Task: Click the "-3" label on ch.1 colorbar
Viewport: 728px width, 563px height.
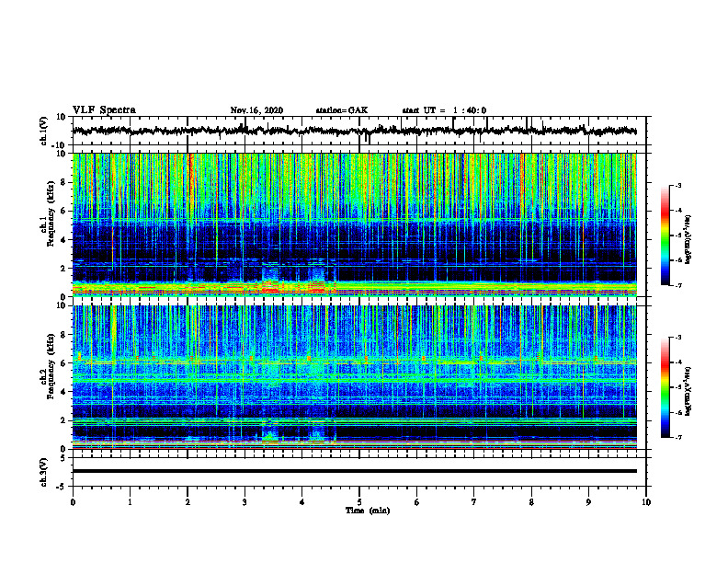Action: click(x=677, y=185)
